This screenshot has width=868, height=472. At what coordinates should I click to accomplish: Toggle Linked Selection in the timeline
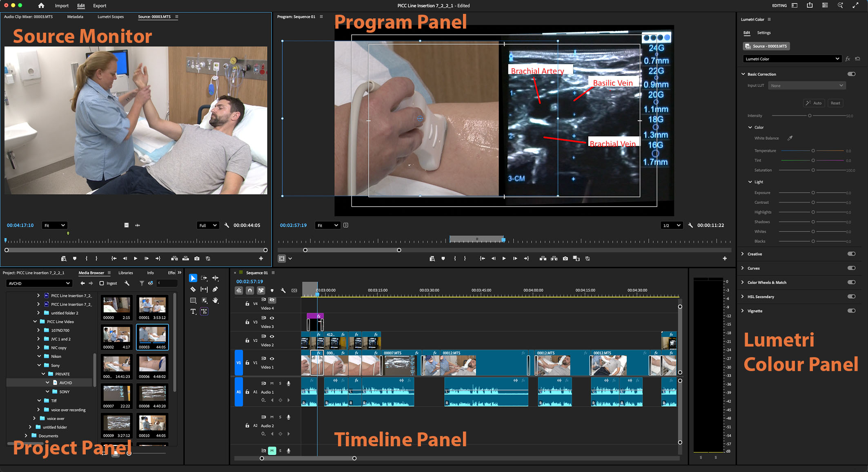[261, 291]
